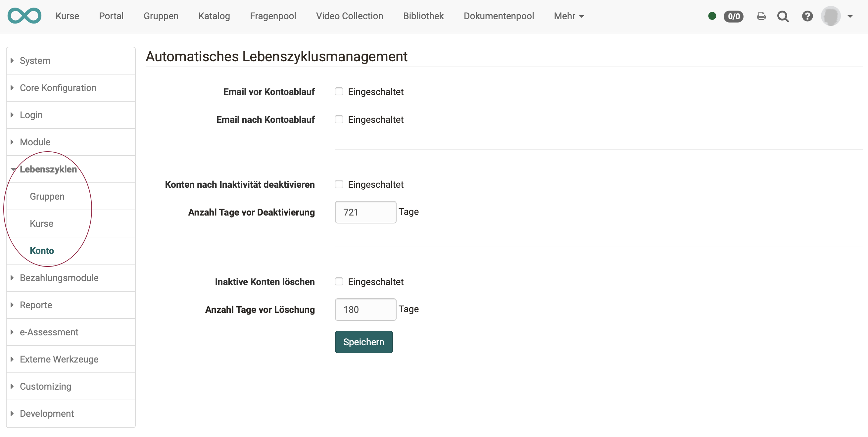Open the Fragenpool tab

coord(273,16)
